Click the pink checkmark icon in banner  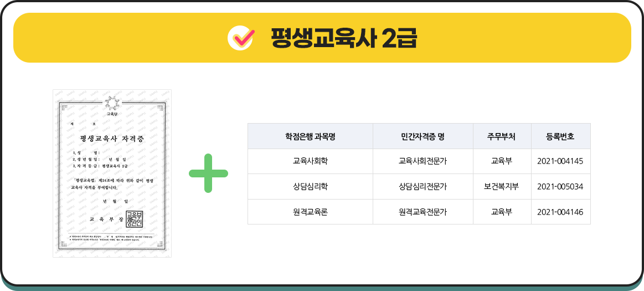[x=241, y=38]
